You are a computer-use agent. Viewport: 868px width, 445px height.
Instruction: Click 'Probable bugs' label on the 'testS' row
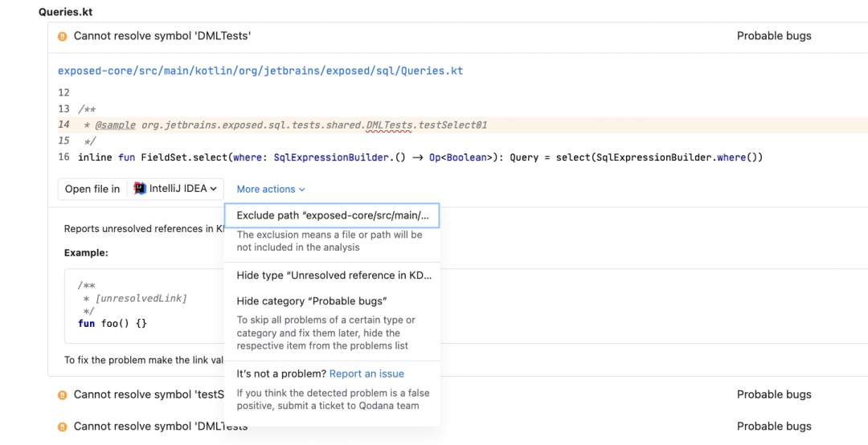(773, 394)
